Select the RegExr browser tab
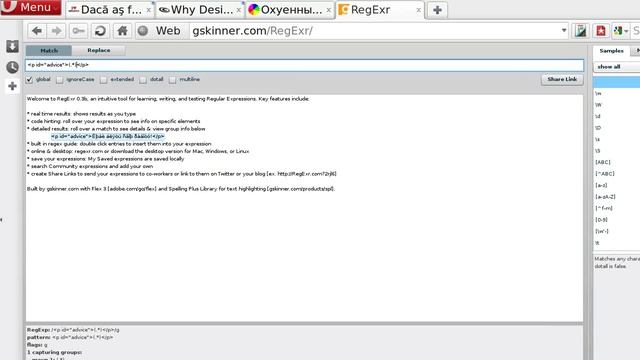640x360 pixels. pyautogui.click(x=380, y=10)
